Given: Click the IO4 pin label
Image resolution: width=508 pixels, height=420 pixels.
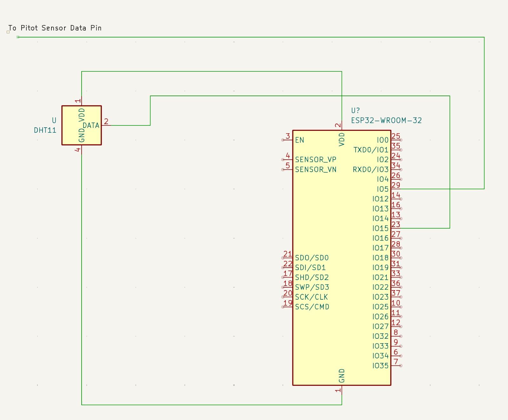Looking at the screenshot, I should pos(383,179).
